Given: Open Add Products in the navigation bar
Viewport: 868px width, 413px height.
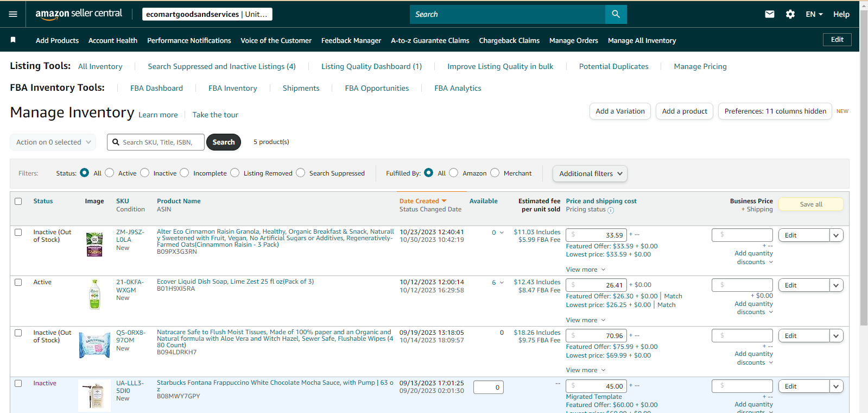Looking at the screenshot, I should click(x=57, y=40).
